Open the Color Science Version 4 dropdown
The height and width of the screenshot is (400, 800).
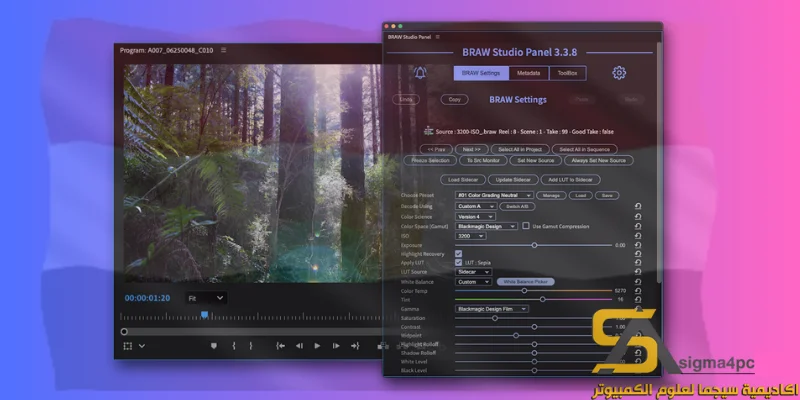click(475, 216)
